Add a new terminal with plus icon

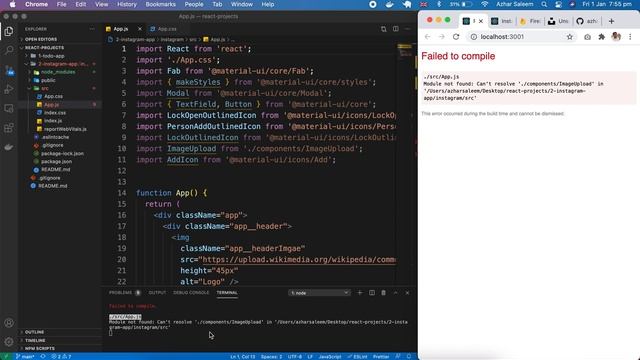pyautogui.click(x=360, y=293)
